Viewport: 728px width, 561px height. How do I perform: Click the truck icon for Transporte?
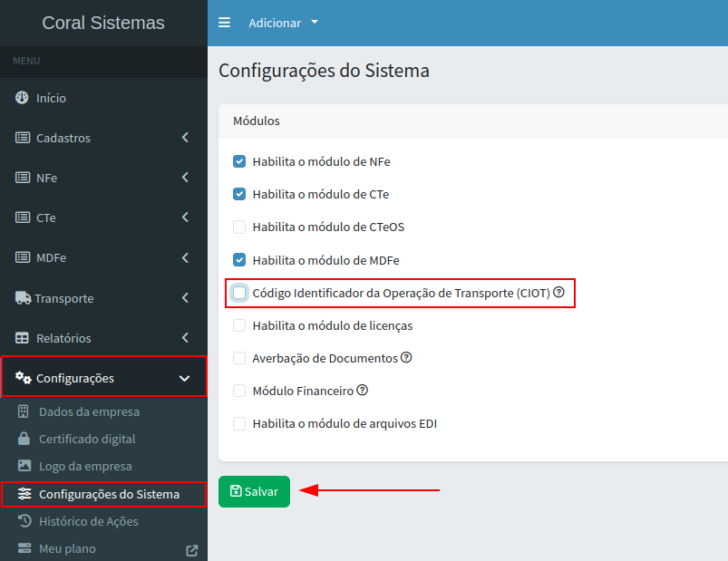pos(23,298)
